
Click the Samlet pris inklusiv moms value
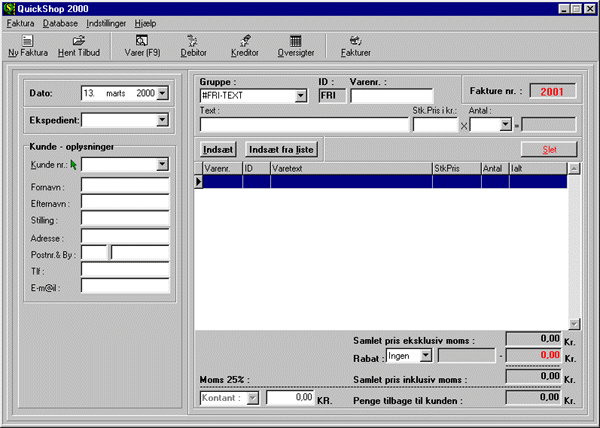point(533,376)
